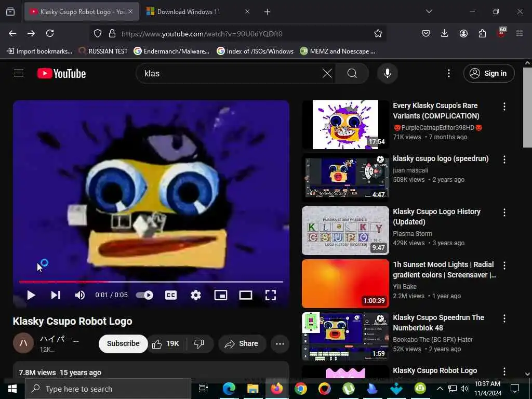Skip to the next video

tap(56, 295)
